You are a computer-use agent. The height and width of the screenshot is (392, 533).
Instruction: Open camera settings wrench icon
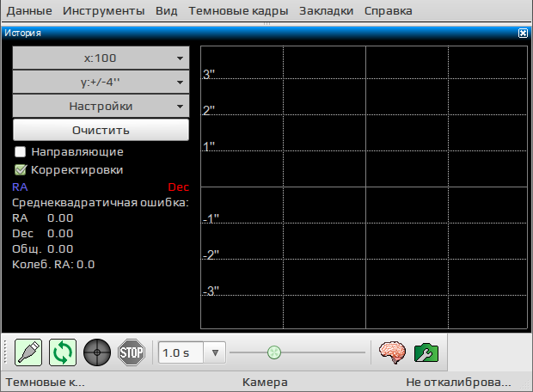coord(426,353)
